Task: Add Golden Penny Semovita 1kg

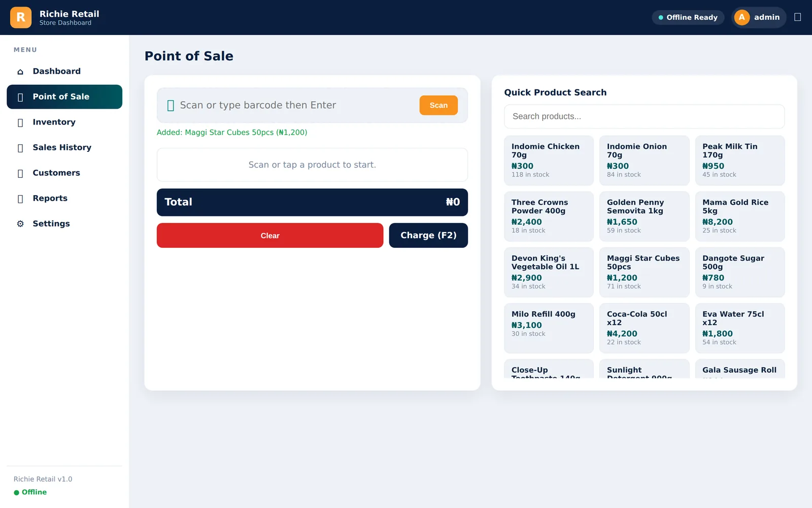Action: coord(644,216)
